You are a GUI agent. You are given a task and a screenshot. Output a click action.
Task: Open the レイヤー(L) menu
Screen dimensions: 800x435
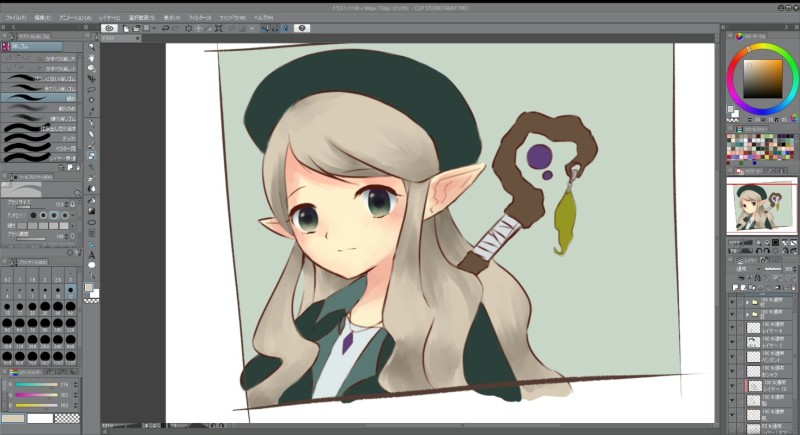(109, 18)
